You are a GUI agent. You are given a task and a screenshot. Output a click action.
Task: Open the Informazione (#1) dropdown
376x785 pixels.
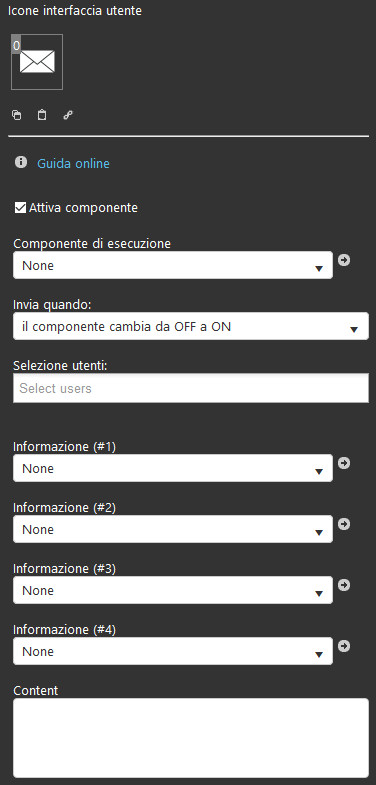(173, 468)
